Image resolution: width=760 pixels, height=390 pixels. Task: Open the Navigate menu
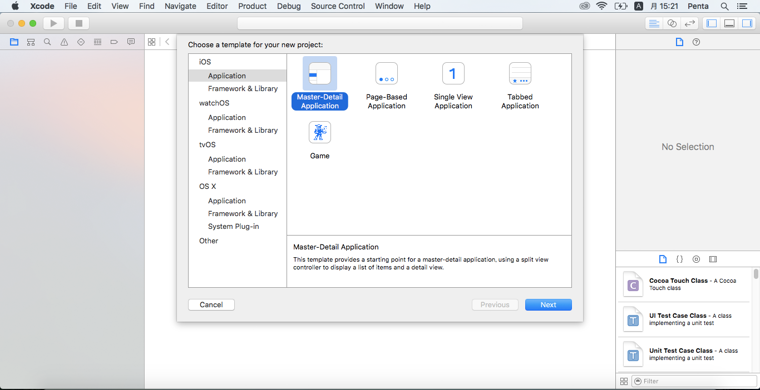(x=180, y=6)
